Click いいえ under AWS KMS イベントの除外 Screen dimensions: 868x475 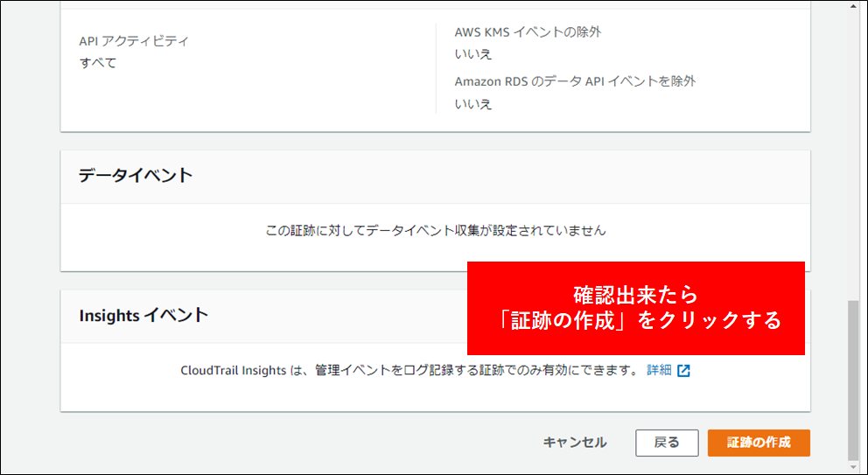(473, 54)
